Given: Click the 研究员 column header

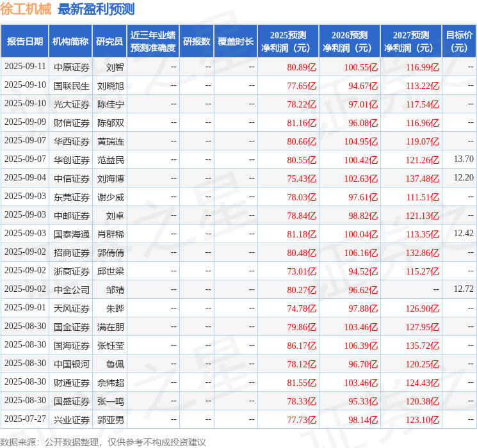Looking at the screenshot, I should (109, 42).
